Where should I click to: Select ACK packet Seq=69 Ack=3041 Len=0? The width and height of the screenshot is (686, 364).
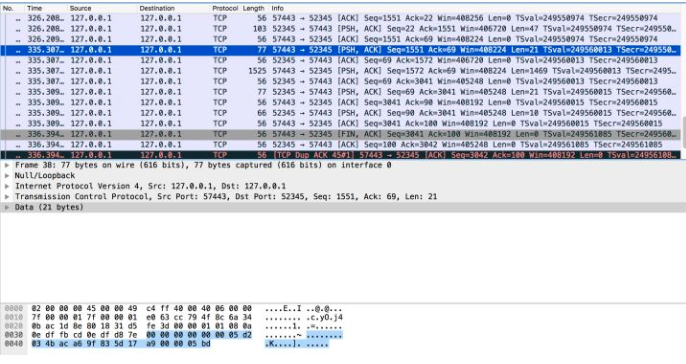(341, 81)
